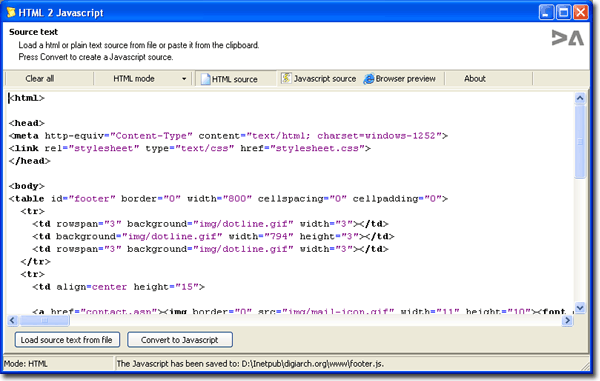The width and height of the screenshot is (600, 381).
Task: Click the vertical scrollbar thumb
Action: [x=580, y=142]
